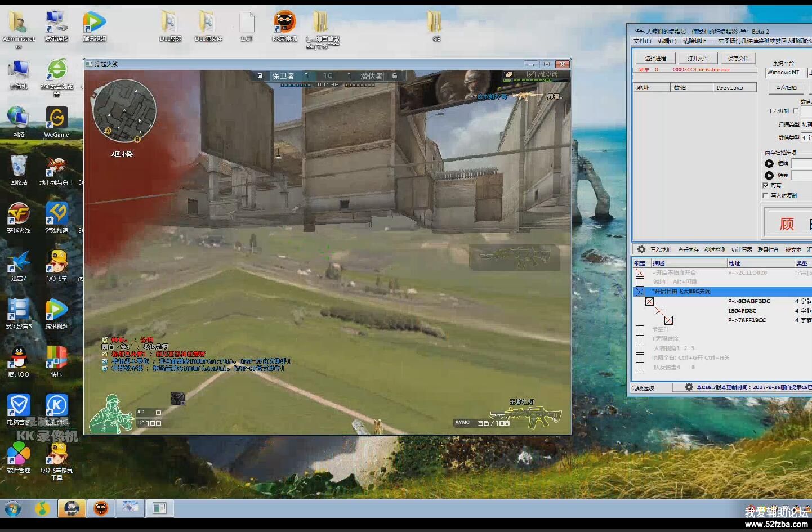Toggle the 十六进制 hex checkbox

pyautogui.click(x=795, y=111)
